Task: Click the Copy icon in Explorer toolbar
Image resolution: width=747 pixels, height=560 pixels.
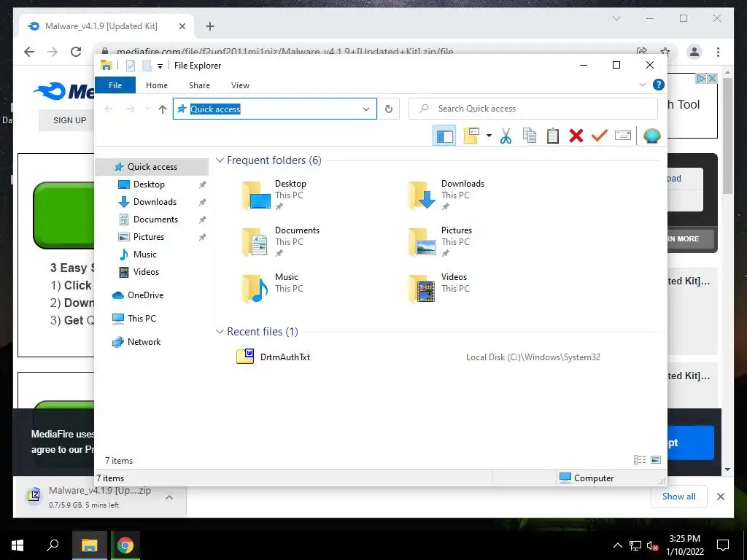Action: pyautogui.click(x=530, y=136)
